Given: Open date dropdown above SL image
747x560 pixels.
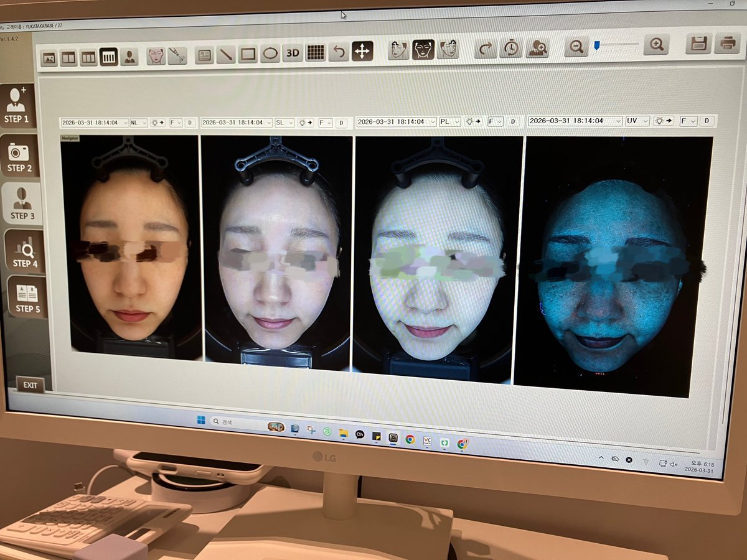Looking at the screenshot, I should pyautogui.click(x=237, y=123).
